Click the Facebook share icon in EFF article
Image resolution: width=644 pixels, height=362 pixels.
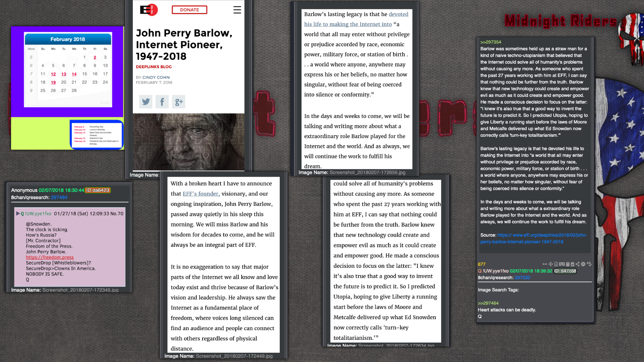click(162, 102)
